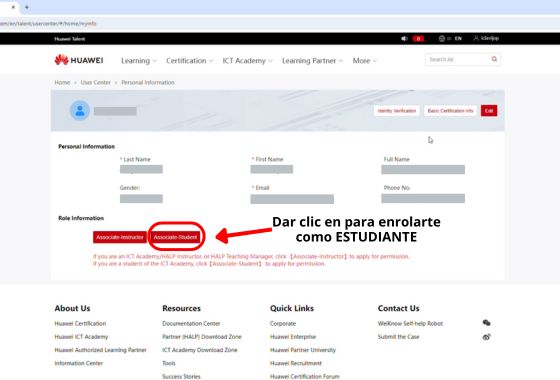This screenshot has width=560, height=380.
Task: Click the user account icon in top bar
Action: coord(476,38)
